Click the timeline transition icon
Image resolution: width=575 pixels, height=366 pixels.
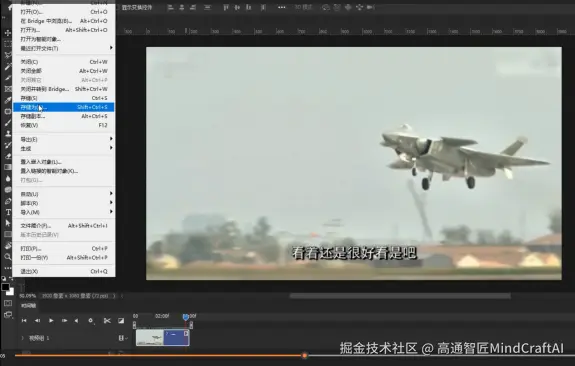121,321
